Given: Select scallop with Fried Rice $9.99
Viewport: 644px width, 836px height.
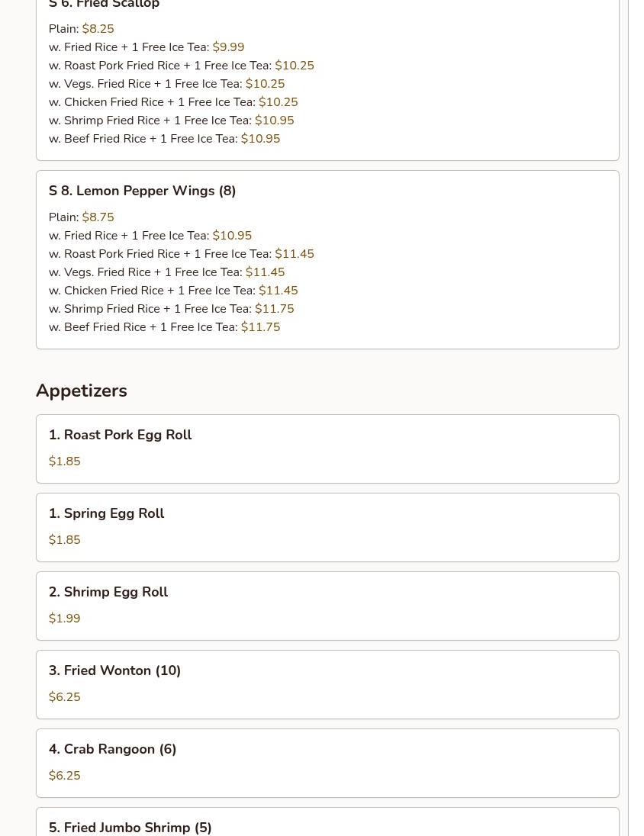Looking at the screenshot, I should 147,47.
